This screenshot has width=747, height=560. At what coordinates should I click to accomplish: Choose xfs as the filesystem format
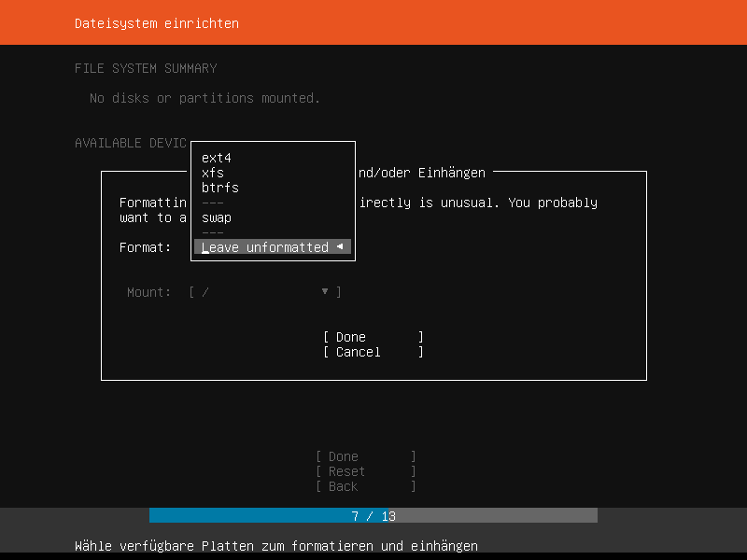click(213, 173)
